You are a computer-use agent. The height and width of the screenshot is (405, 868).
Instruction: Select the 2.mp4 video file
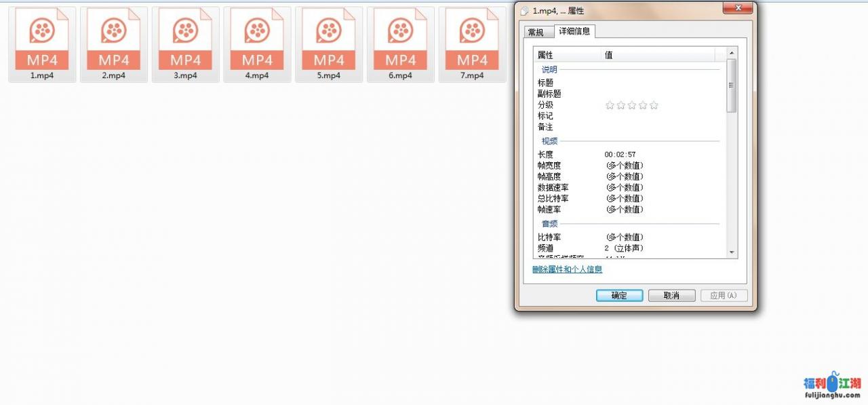click(x=114, y=42)
